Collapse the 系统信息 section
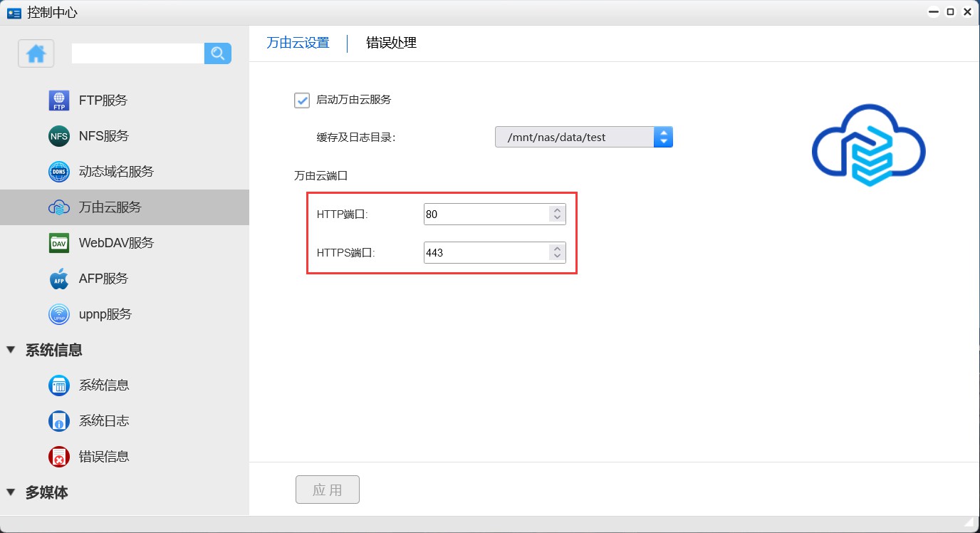 tap(11, 350)
